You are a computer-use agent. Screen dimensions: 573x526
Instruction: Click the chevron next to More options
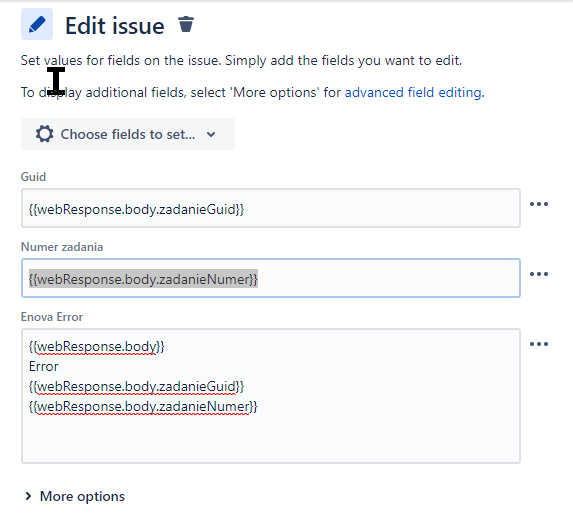[x=28, y=496]
